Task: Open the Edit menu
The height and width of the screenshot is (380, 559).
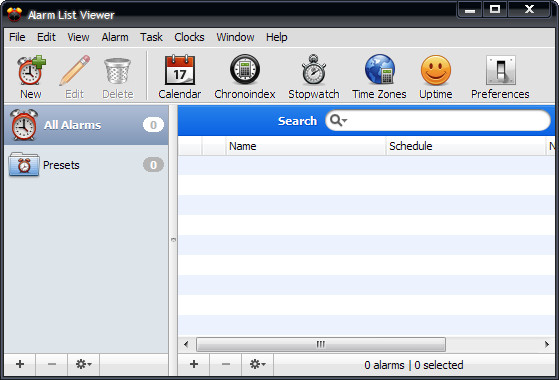Action: 46,37
